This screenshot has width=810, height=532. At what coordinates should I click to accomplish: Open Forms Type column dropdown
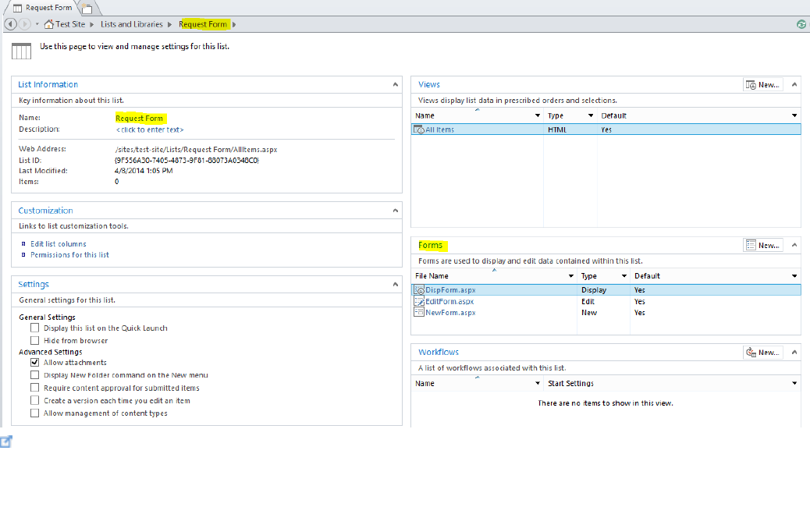click(x=624, y=276)
